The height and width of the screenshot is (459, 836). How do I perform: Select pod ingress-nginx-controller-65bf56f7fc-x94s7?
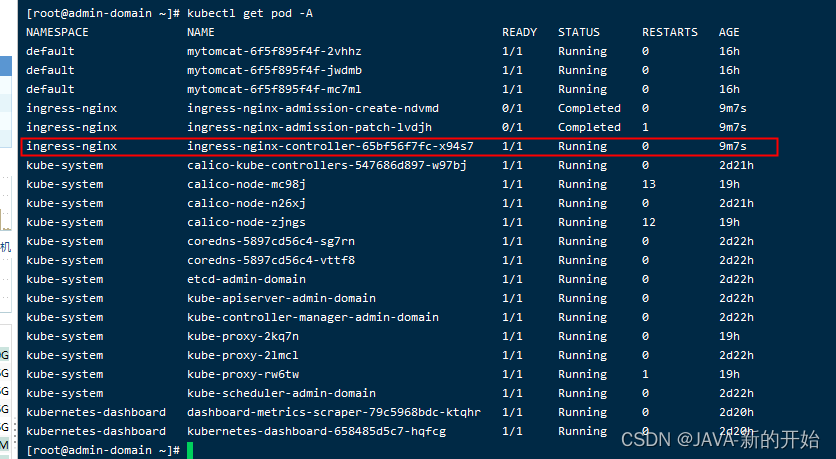tap(330, 146)
